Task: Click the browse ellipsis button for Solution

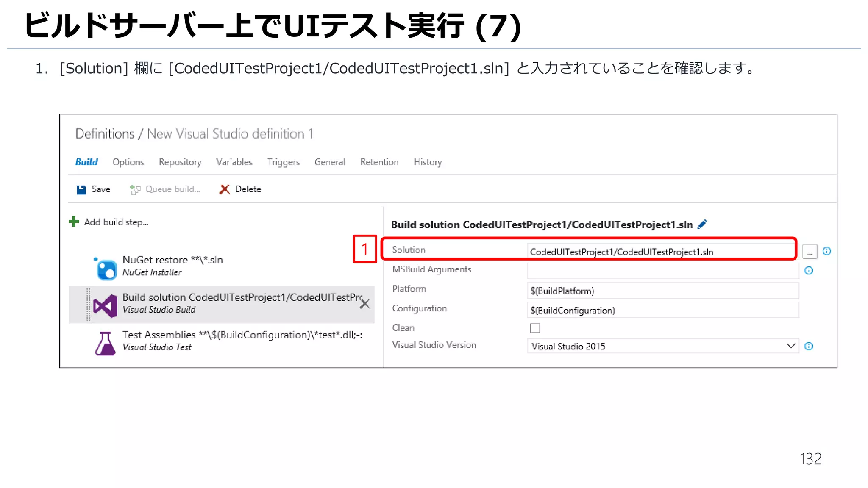Action: (x=810, y=252)
